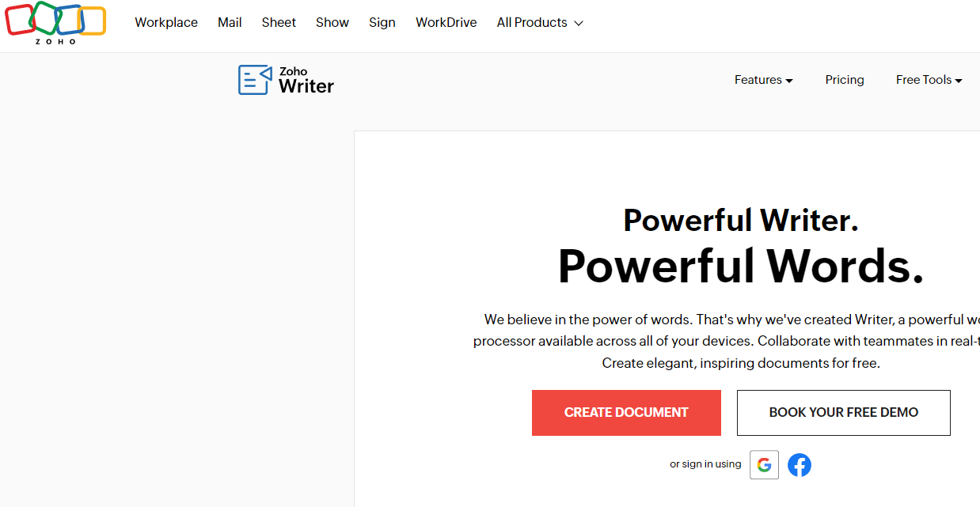This screenshot has height=507, width=980.
Task: Click the Zoho Writer document icon
Action: pos(254,79)
